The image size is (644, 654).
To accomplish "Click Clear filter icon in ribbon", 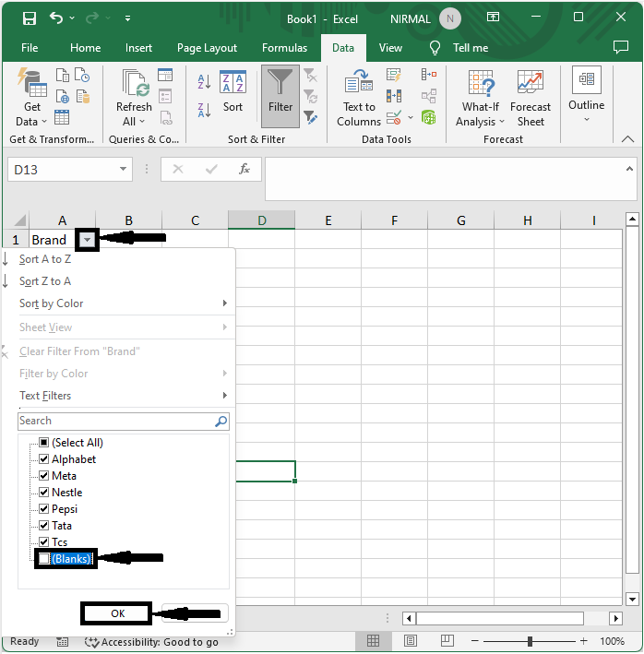I will coord(310,76).
